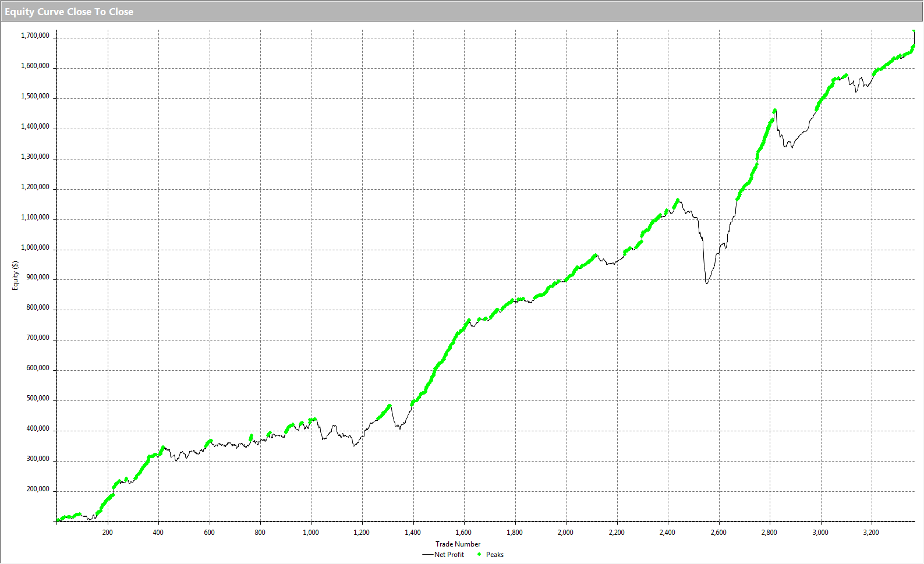This screenshot has height=564, width=924.
Task: Click the 1,200 trade number axis label
Action: (x=362, y=533)
